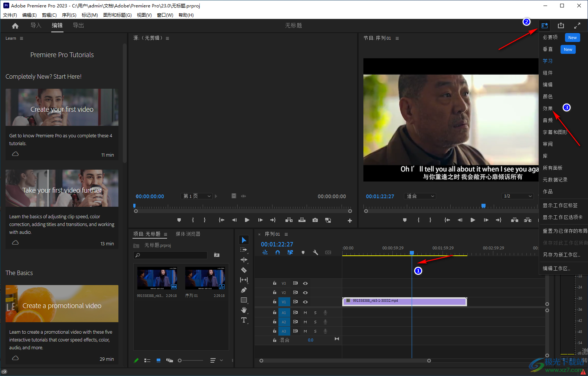Open 序列(S) menu

pyautogui.click(x=69, y=15)
